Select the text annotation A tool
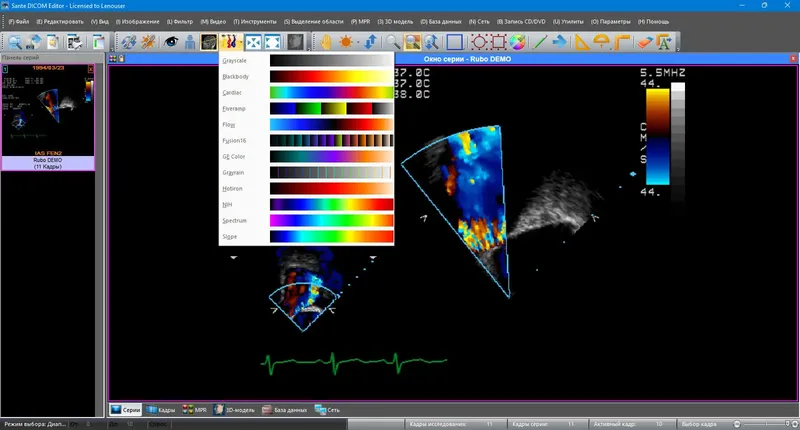This screenshot has height=430, width=800. pos(664,42)
